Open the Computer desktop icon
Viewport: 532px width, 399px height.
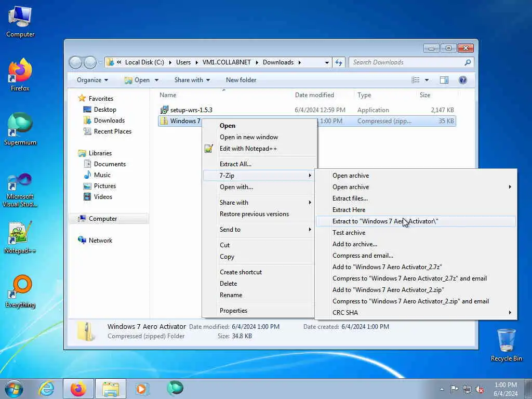point(20,21)
